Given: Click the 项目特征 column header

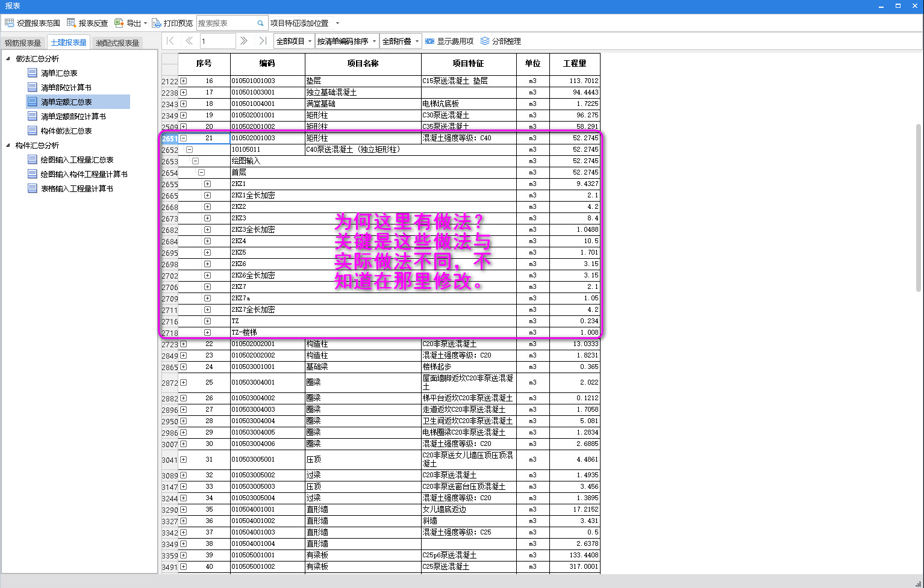Looking at the screenshot, I should [x=469, y=63].
